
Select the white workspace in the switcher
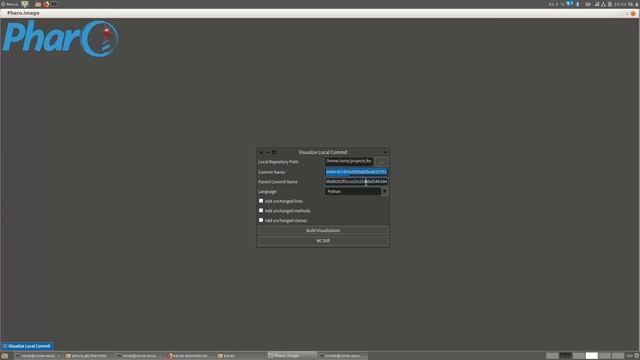point(591,356)
